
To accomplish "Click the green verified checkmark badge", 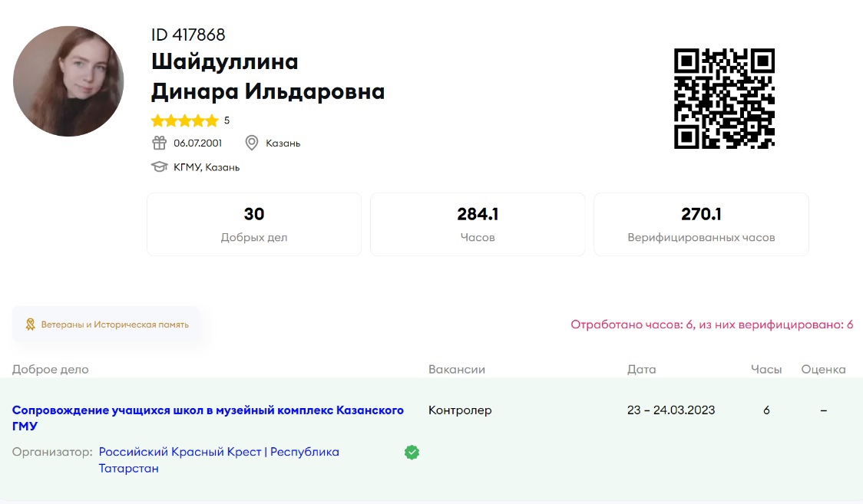I will coord(412,452).
